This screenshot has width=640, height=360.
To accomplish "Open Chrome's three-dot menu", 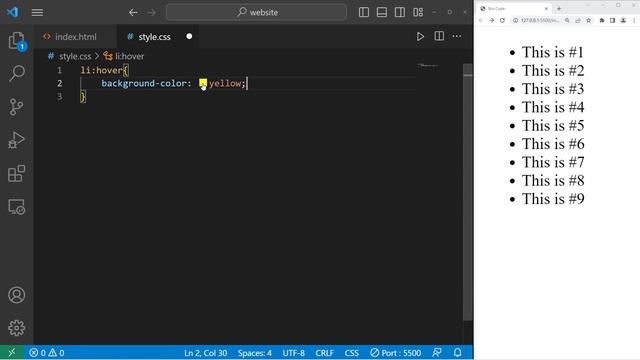I will click(634, 20).
